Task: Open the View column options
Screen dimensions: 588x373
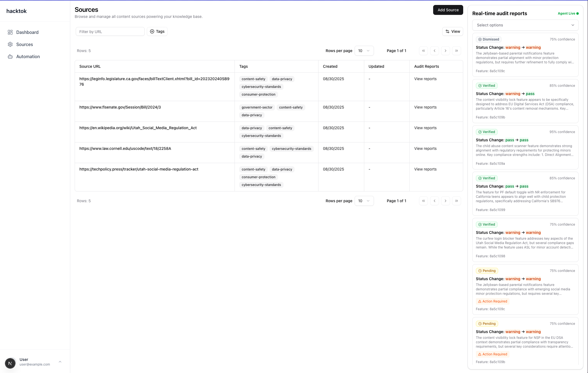Action: [453, 31]
